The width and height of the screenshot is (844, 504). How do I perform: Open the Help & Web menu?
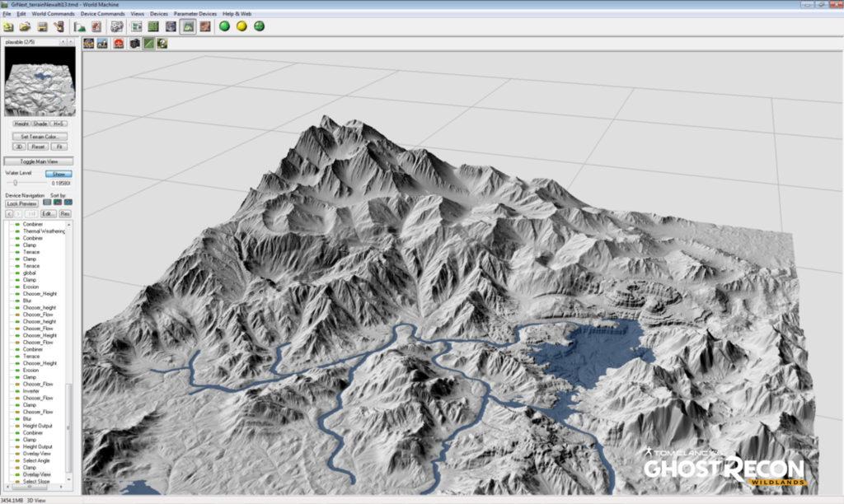tap(237, 14)
